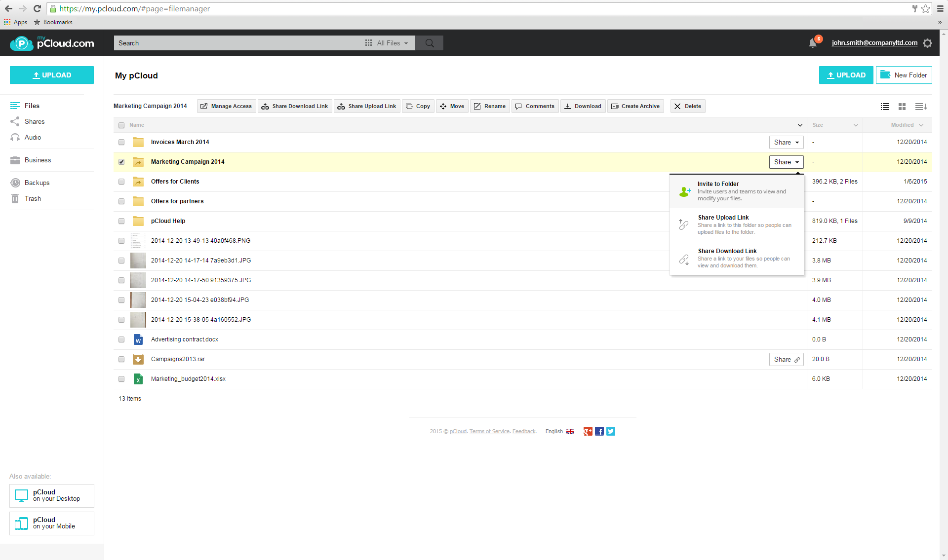Check the Invoices March 2014 checkbox
Image resolution: width=948 pixels, height=560 pixels.
pyautogui.click(x=121, y=142)
